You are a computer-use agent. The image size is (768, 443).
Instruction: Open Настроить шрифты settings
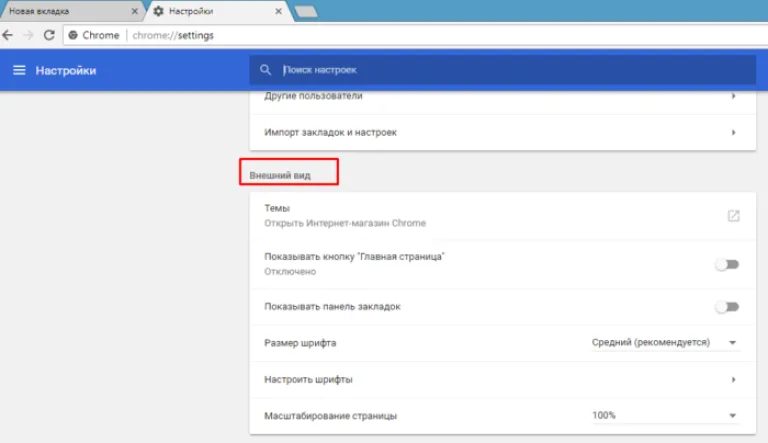pyautogui.click(x=503, y=379)
